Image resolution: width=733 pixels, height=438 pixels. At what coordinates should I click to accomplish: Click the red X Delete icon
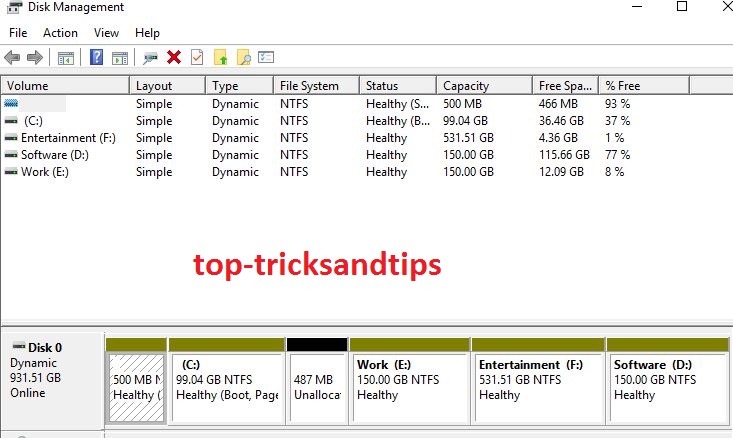tap(174, 57)
